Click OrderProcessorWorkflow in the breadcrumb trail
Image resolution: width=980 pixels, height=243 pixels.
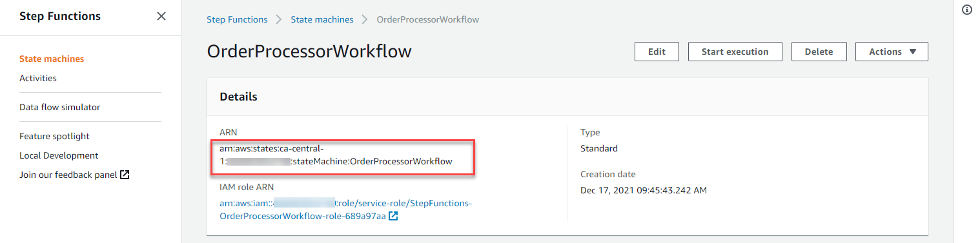[x=428, y=19]
